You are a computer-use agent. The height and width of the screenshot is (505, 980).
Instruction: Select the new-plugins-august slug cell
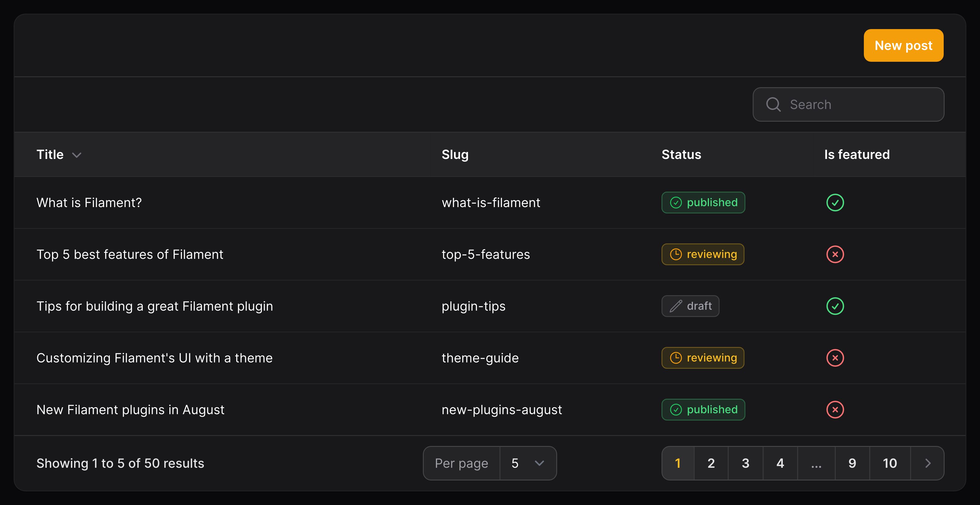501,410
